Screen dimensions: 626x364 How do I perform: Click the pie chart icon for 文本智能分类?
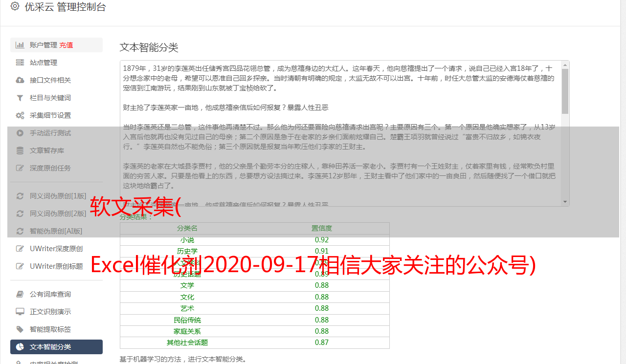(20, 347)
